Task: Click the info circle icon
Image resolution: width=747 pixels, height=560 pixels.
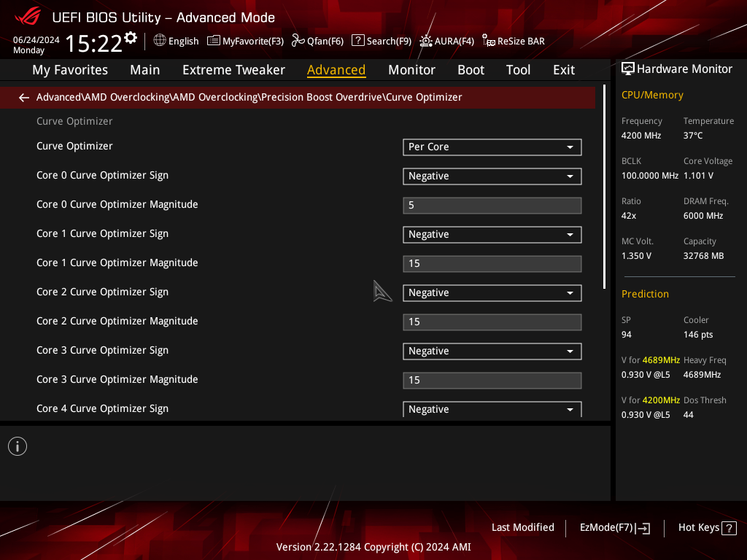Action: (x=18, y=446)
